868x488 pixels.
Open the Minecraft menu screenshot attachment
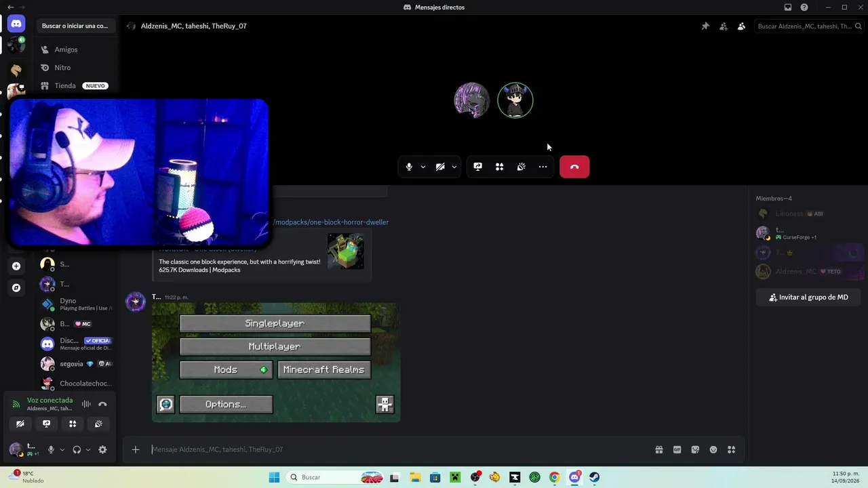[276, 363]
